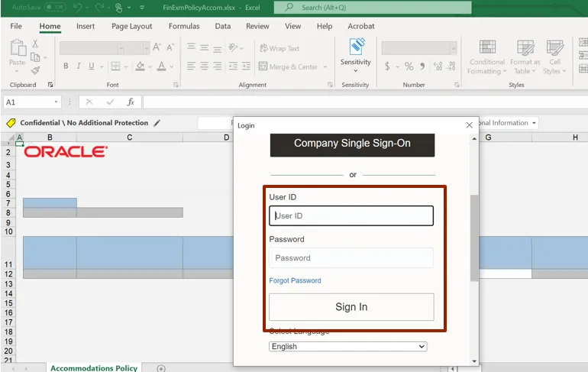Open the number format dropdown
Viewport: 588px width, 372px height.
pyautogui.click(x=451, y=47)
